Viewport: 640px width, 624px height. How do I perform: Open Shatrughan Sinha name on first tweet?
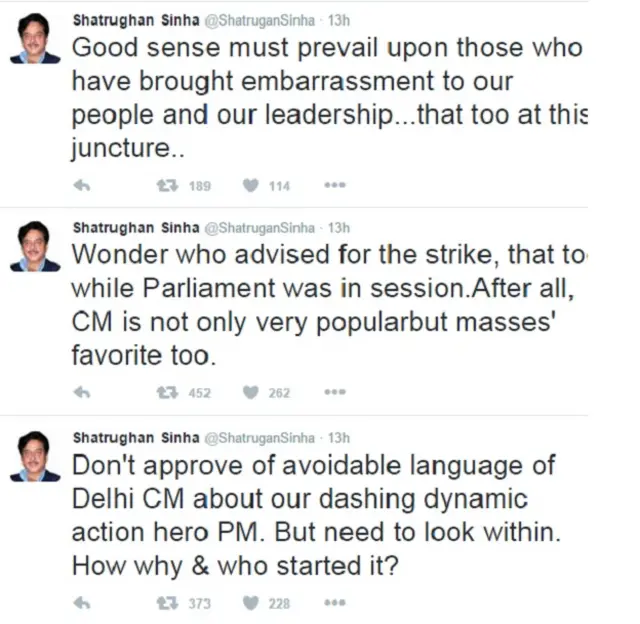(x=136, y=20)
